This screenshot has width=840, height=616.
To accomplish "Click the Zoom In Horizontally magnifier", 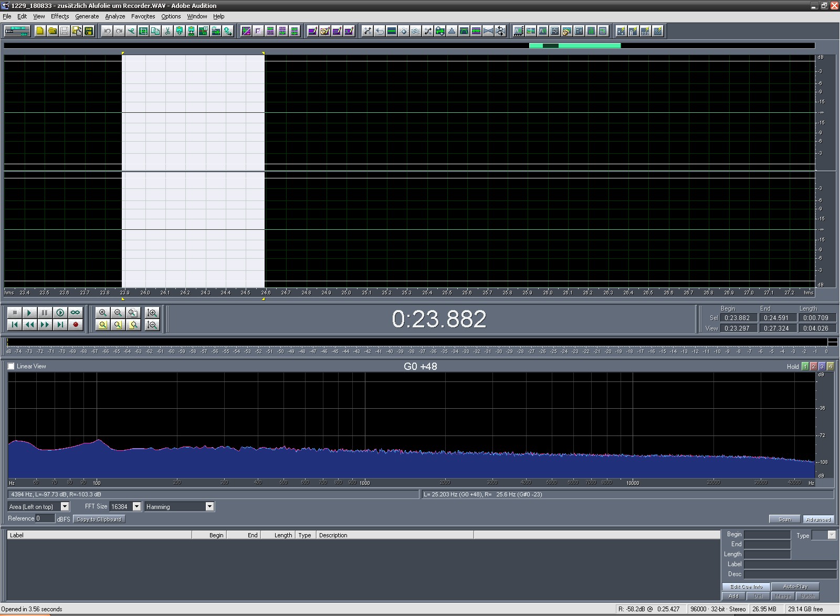I will 103,313.
